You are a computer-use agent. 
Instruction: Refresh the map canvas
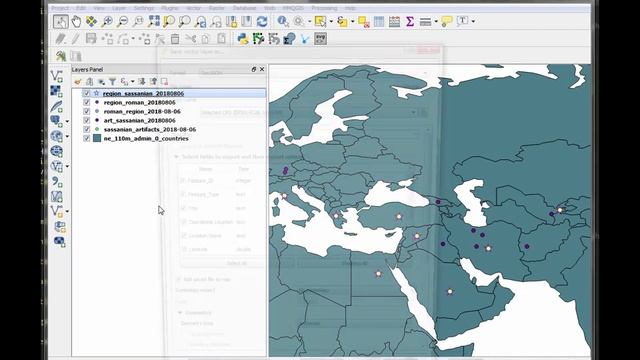pyautogui.click(x=262, y=21)
